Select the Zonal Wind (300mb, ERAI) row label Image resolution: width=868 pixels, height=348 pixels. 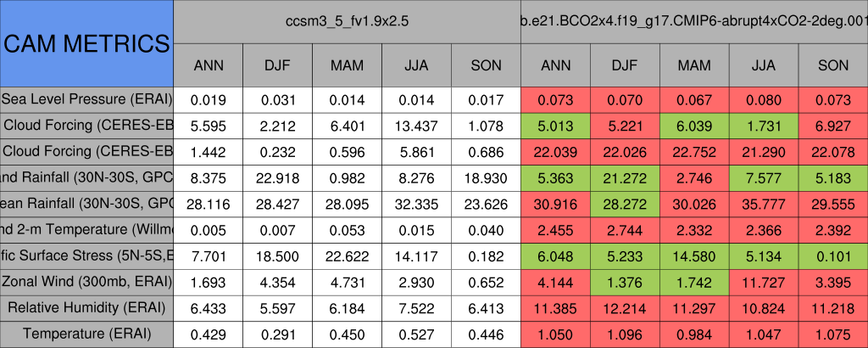click(x=86, y=281)
